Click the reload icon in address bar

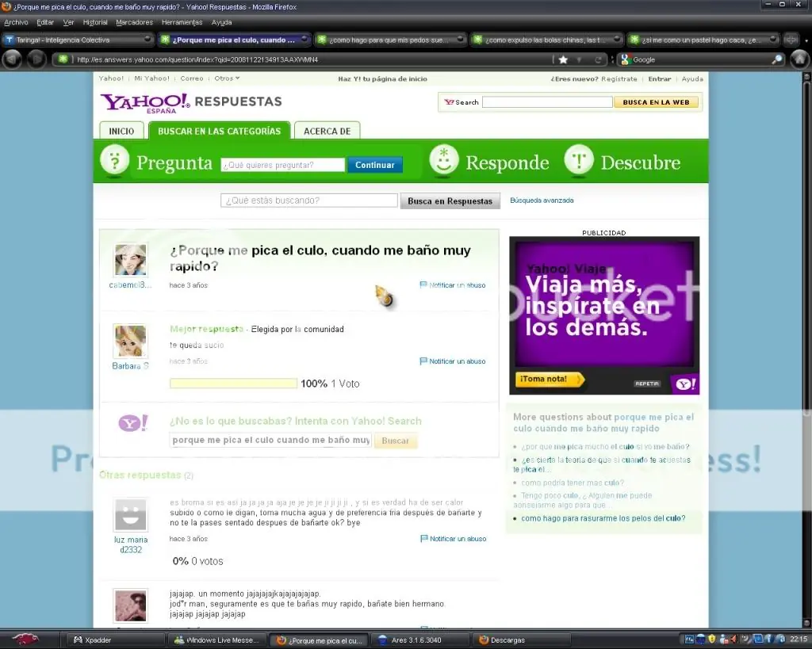coord(598,59)
